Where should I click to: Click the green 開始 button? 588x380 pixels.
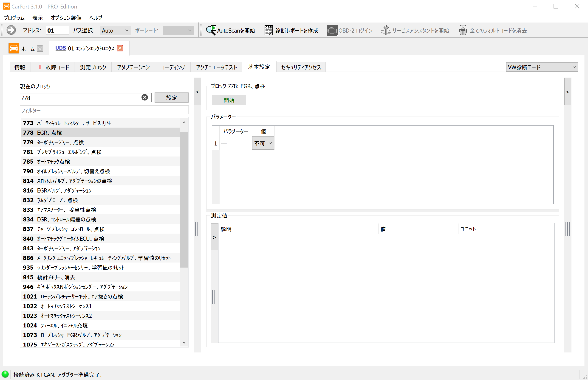coord(229,100)
